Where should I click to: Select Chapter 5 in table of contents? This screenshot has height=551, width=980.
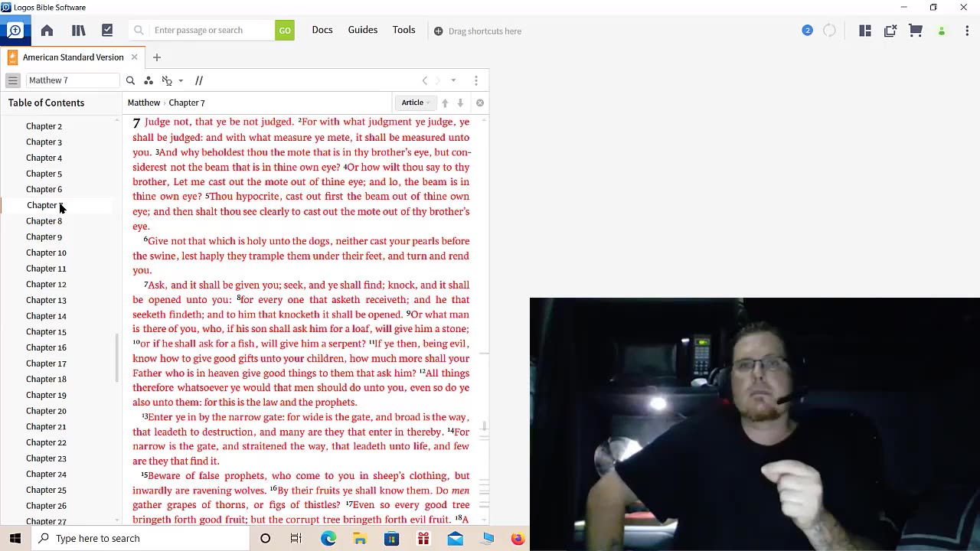pos(44,174)
